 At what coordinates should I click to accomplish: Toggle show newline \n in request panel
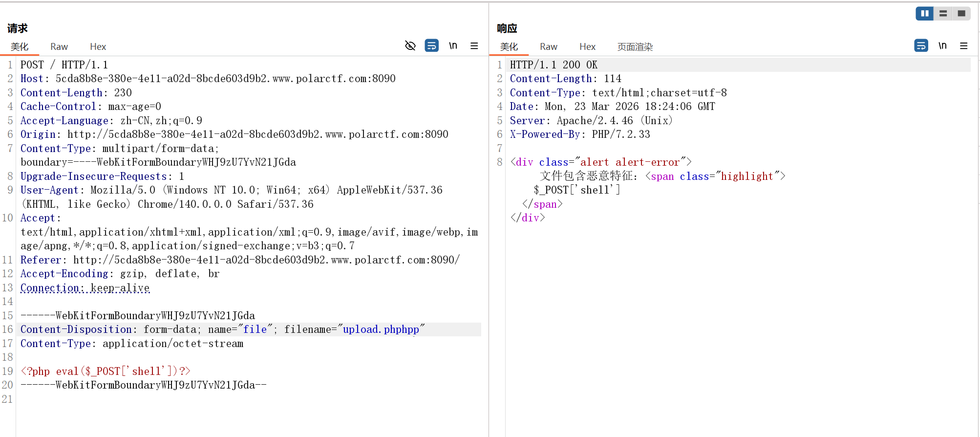click(x=453, y=46)
